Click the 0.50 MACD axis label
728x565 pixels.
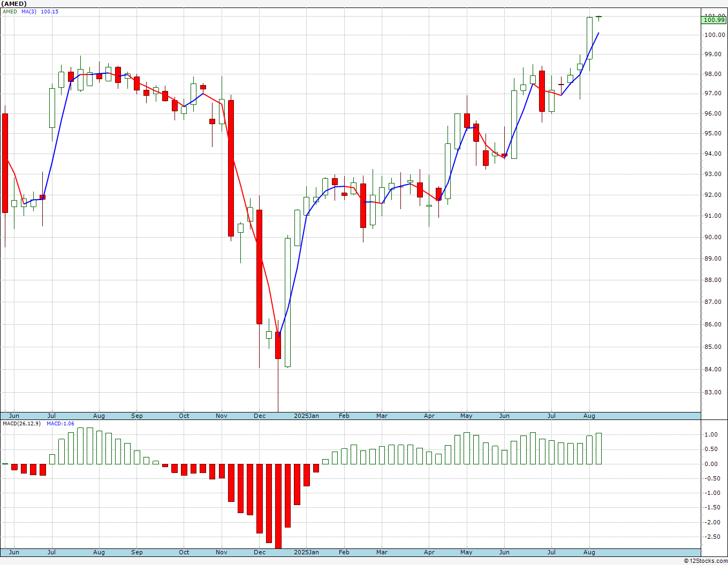(711, 449)
